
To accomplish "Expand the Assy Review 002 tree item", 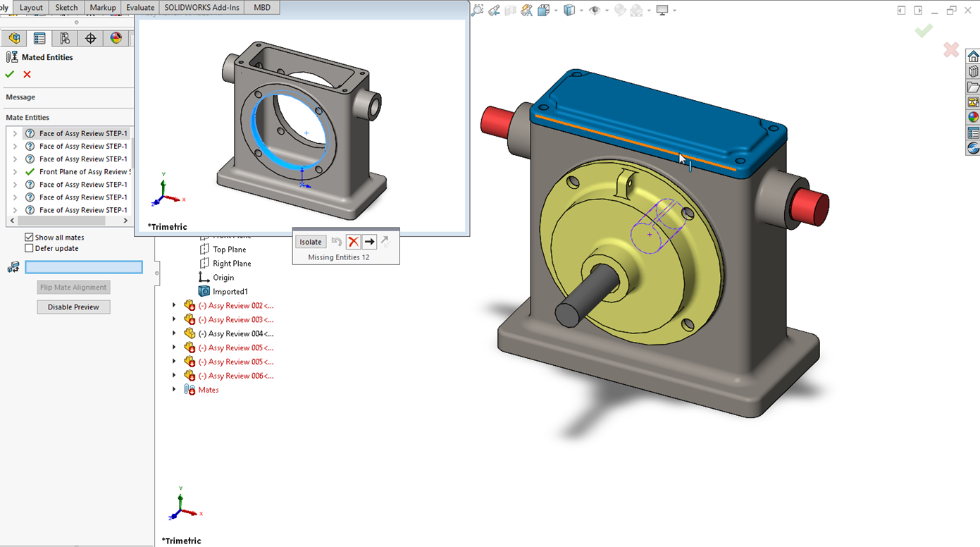I will 174,305.
